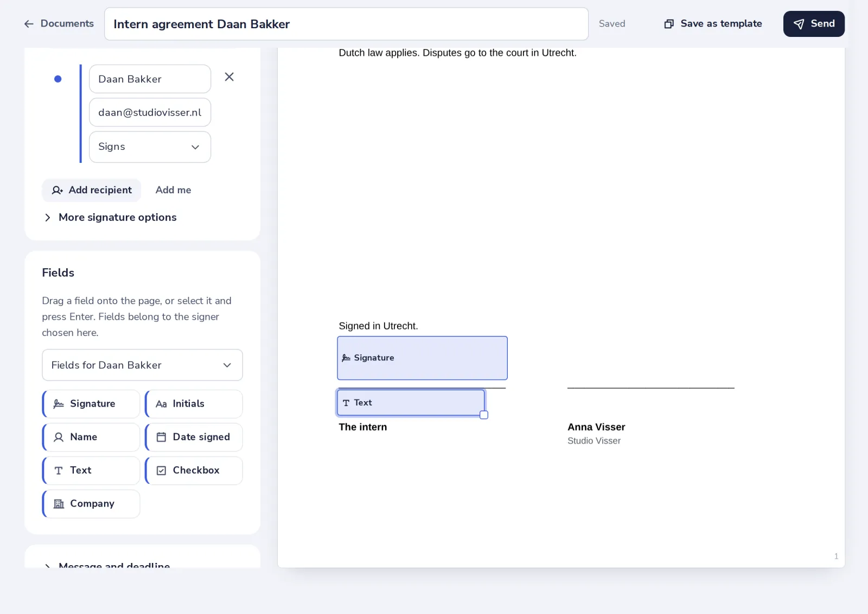Click Save as template
868x614 pixels.
coord(713,24)
